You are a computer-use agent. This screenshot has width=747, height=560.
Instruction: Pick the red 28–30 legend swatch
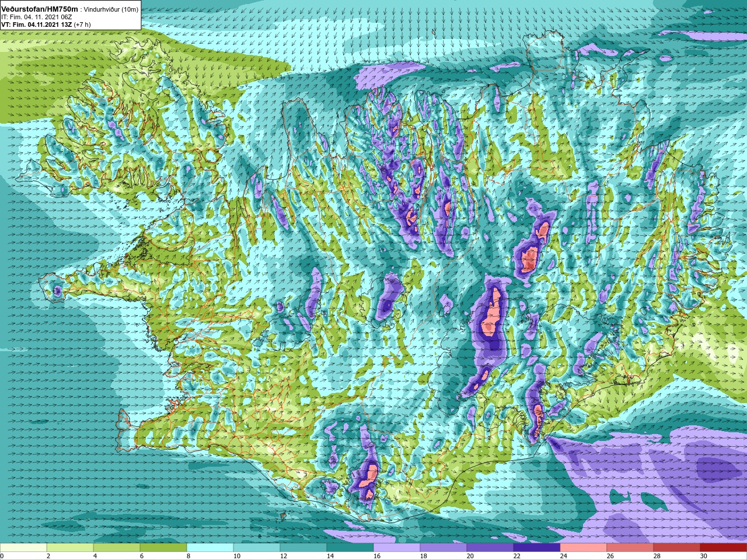pyautogui.click(x=677, y=548)
